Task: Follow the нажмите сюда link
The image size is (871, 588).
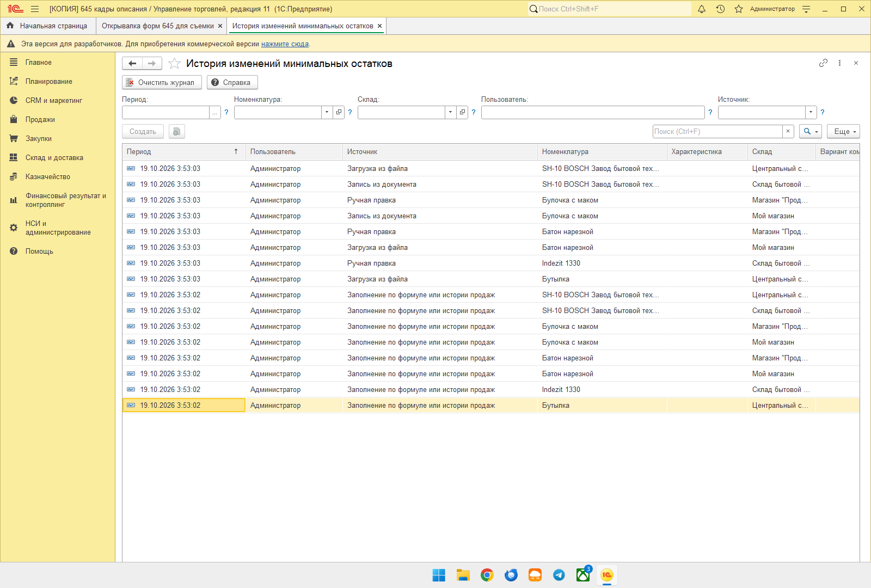Action: tap(285, 44)
